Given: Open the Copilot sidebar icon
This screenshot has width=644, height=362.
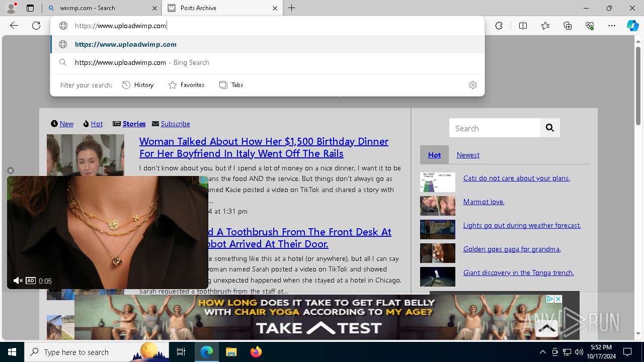Looking at the screenshot, I should point(632,26).
